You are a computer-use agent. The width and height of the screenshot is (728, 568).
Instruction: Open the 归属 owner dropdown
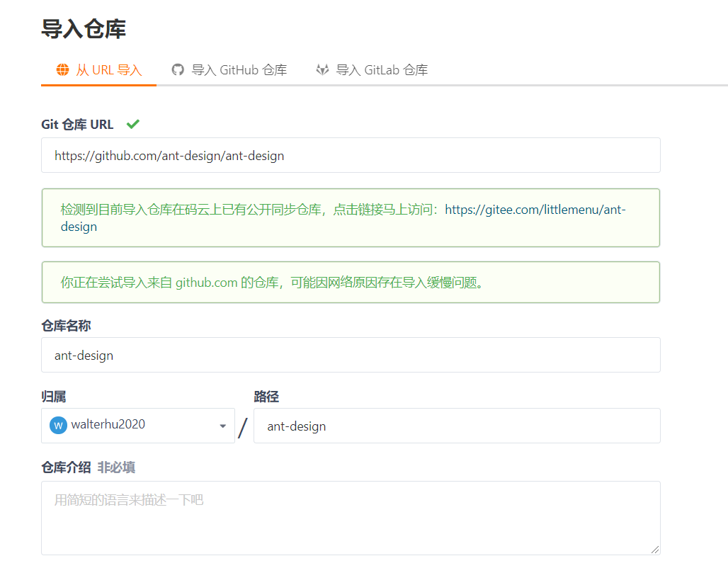[138, 426]
